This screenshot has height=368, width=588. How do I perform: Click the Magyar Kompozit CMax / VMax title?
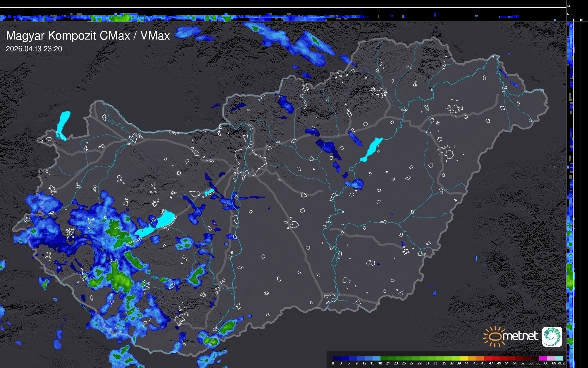88,36
